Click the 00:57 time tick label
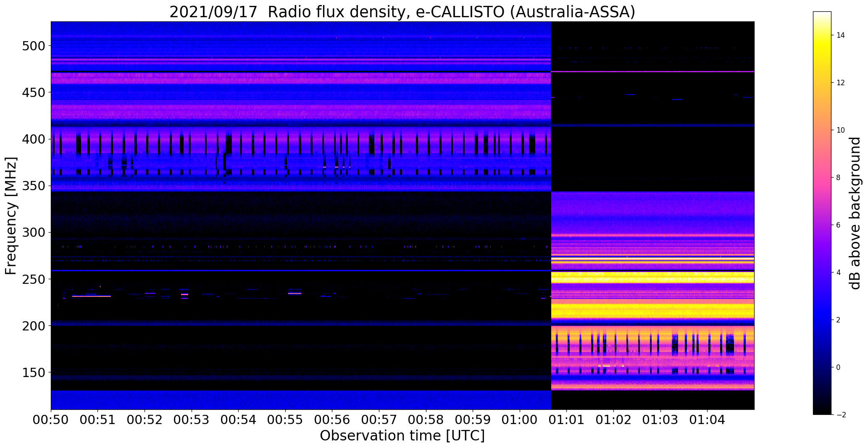Screen dimensions: 868x448 click(379, 419)
